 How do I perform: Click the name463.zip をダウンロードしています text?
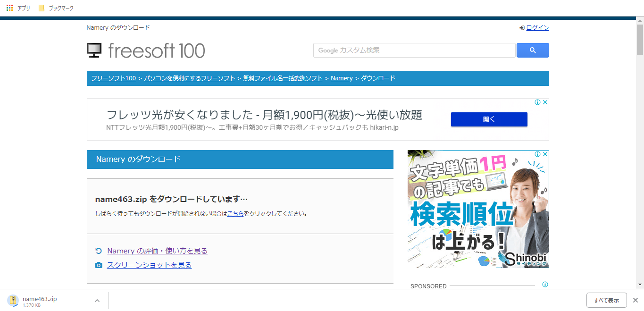point(171,199)
